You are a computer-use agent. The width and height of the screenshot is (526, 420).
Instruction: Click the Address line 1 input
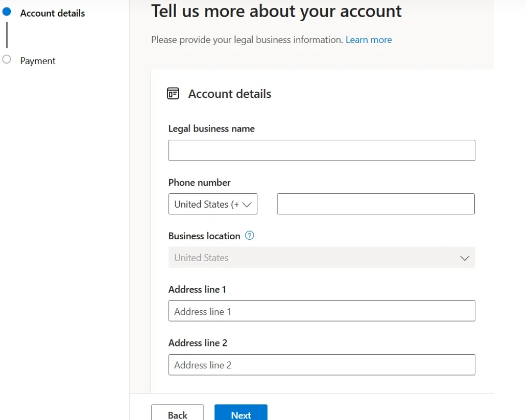point(322,311)
